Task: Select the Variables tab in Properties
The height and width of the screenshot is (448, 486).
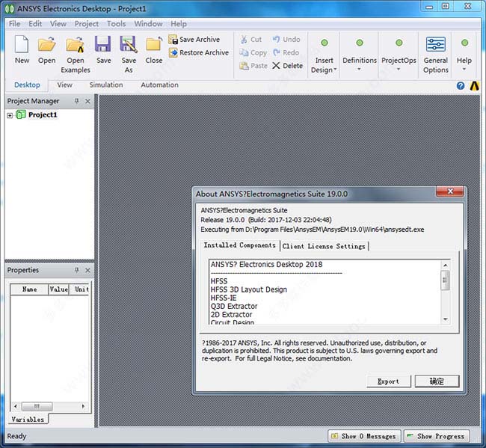Action: click(28, 419)
